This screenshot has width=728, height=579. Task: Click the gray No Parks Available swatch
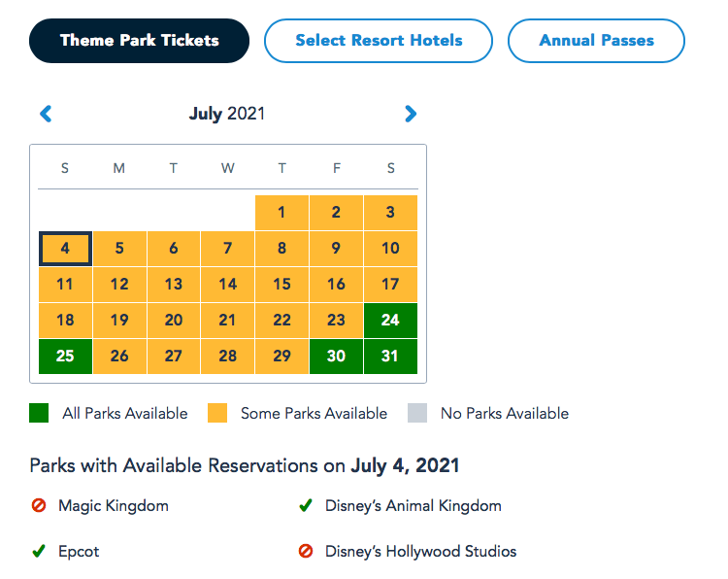(418, 414)
